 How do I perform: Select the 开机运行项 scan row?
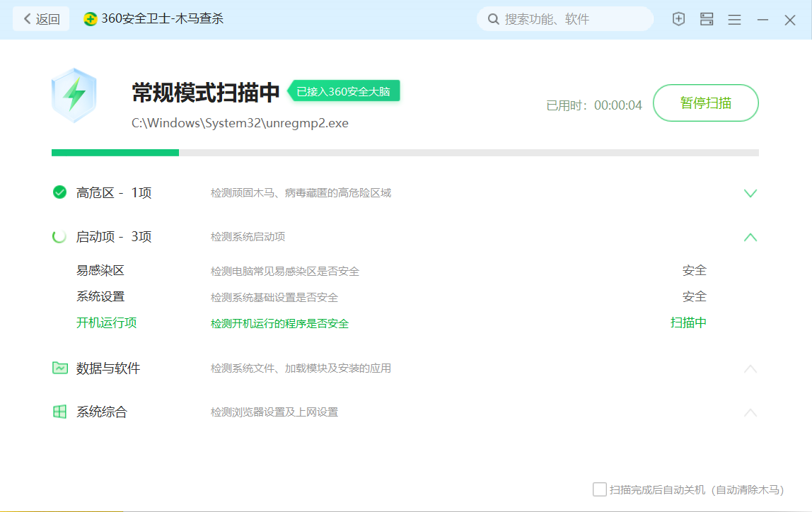pos(107,323)
